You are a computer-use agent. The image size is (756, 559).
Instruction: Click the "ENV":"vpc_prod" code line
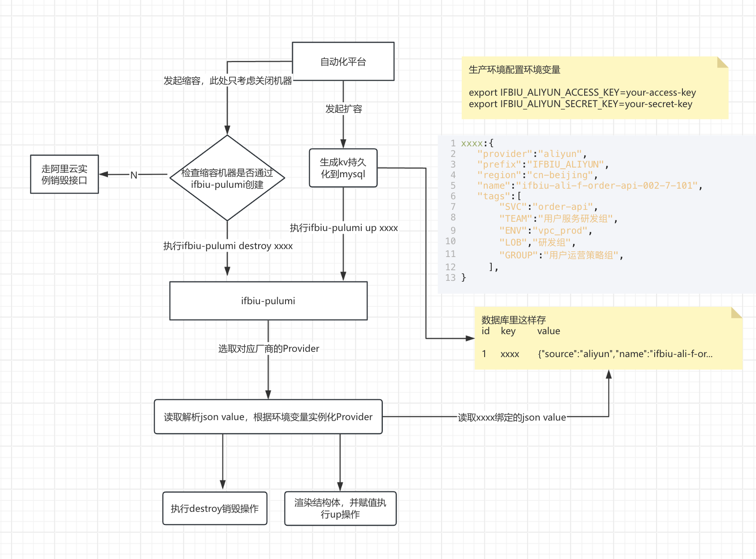click(546, 231)
